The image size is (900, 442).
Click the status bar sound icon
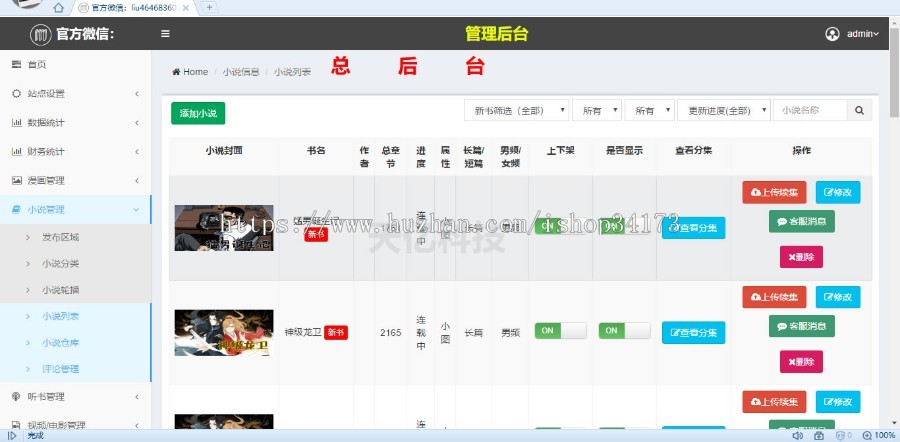tap(797, 436)
